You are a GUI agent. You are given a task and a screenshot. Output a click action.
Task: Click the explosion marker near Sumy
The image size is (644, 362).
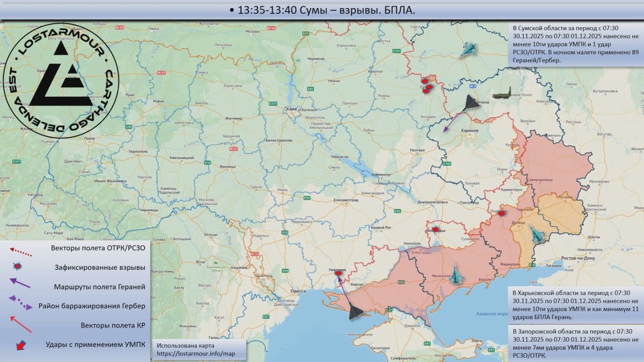pyautogui.click(x=427, y=87)
